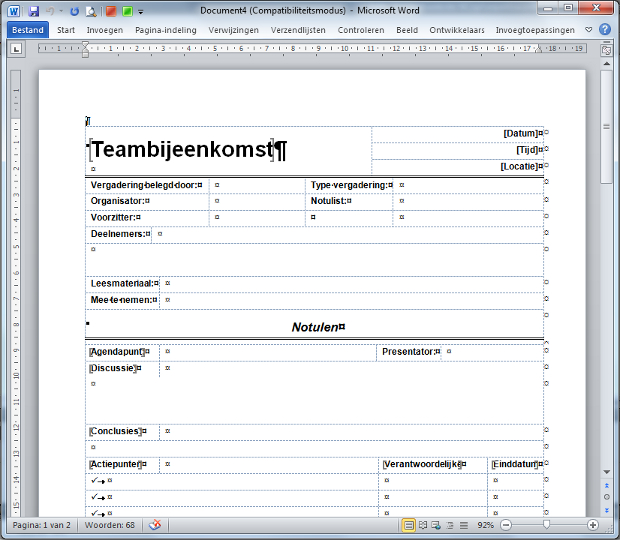Image resolution: width=620 pixels, height=540 pixels.
Task: Click the green square macro button
Action: [x=127, y=11]
